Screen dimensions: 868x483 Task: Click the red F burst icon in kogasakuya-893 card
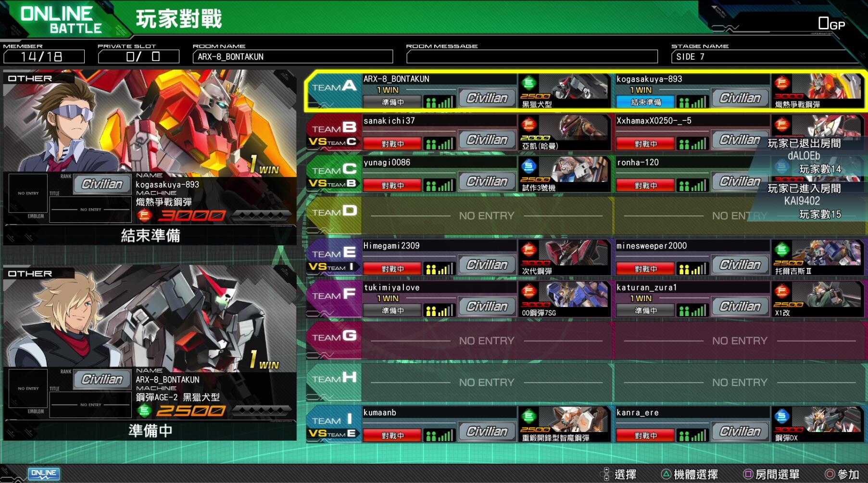pos(144,215)
